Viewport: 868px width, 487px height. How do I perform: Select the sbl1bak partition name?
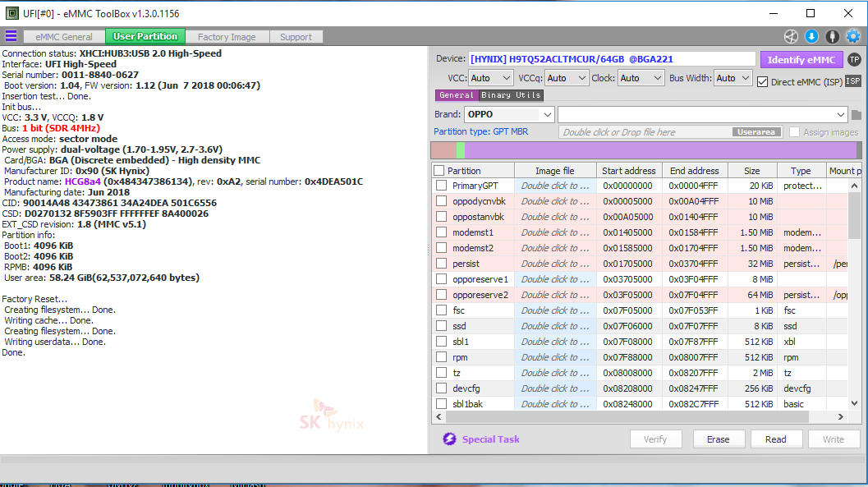coord(467,404)
